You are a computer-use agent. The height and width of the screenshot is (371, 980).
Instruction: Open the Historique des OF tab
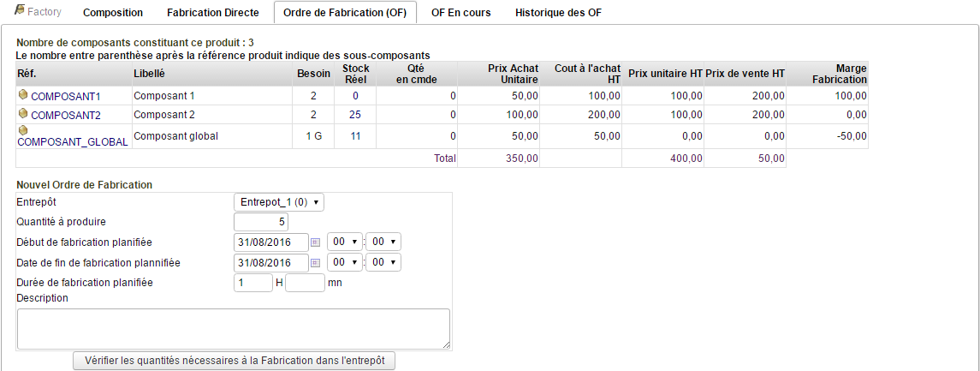(558, 13)
